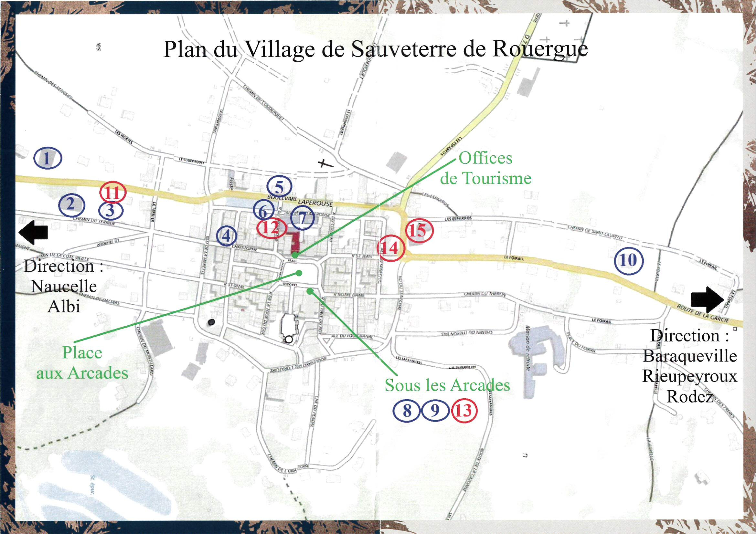This screenshot has width=756, height=534.
Task: Click the blue circled marker number 4
Action: (x=227, y=236)
